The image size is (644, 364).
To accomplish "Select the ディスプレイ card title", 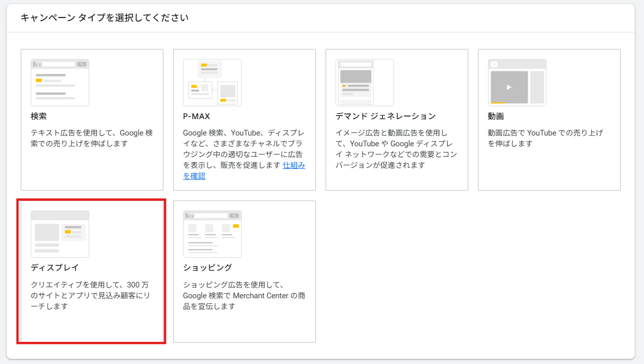I will [55, 267].
